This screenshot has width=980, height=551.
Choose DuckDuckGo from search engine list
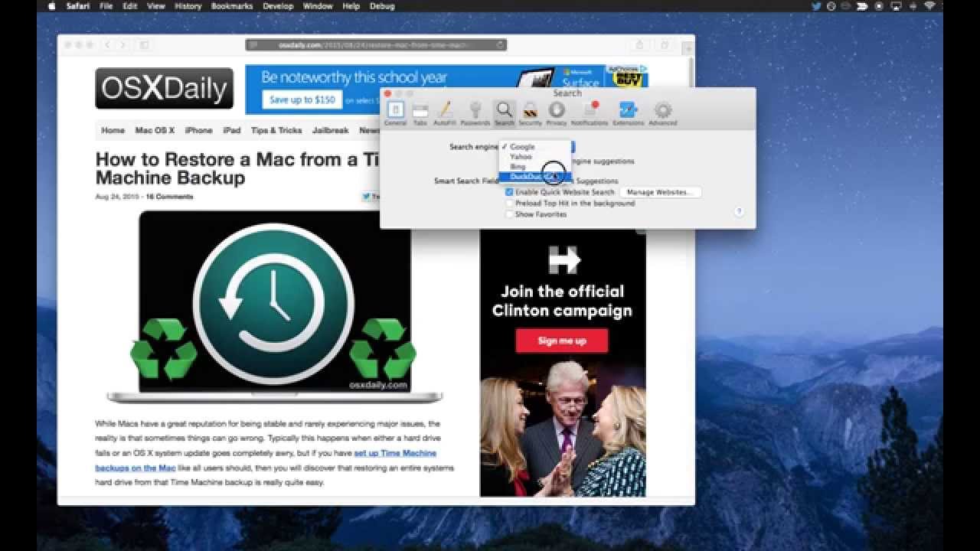click(535, 177)
